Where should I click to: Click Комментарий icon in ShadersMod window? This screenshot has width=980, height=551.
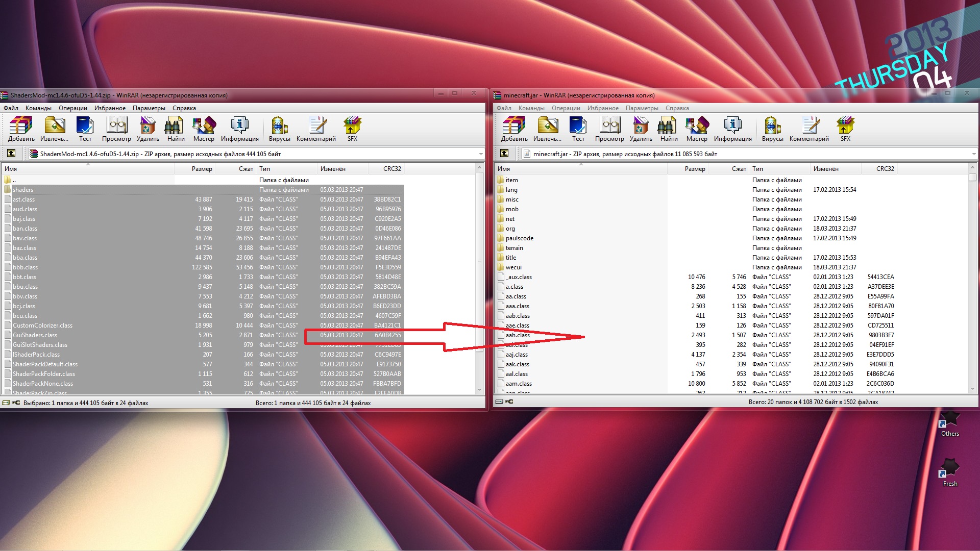[x=316, y=129]
